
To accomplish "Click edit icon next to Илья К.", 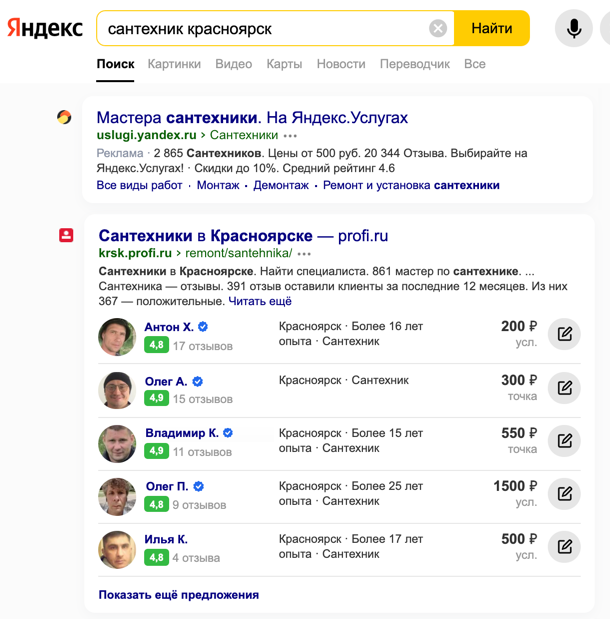I will (x=564, y=547).
